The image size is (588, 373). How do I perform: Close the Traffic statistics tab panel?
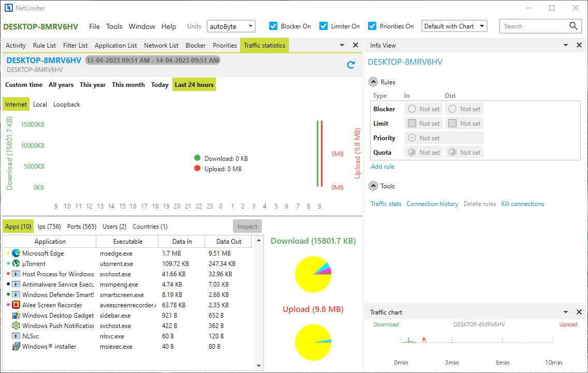(356, 45)
